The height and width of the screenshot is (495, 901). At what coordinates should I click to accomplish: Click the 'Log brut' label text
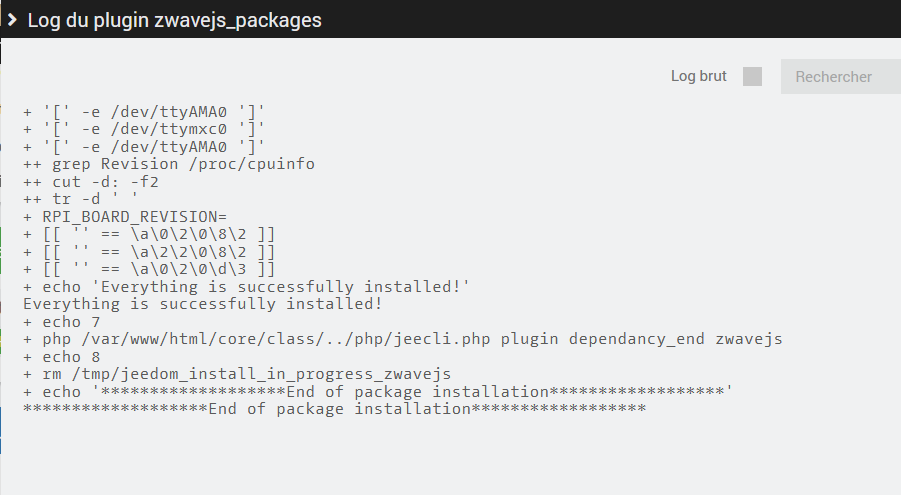(x=699, y=77)
